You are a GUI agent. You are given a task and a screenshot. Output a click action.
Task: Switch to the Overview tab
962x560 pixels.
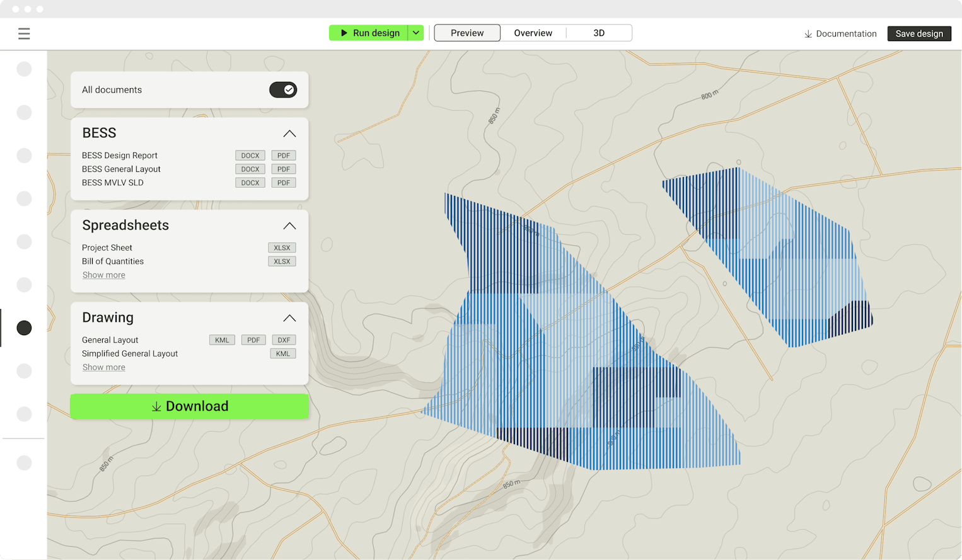pos(533,33)
